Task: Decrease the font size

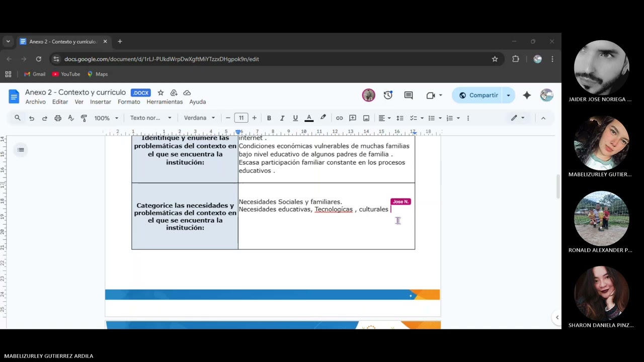Action: click(228, 118)
